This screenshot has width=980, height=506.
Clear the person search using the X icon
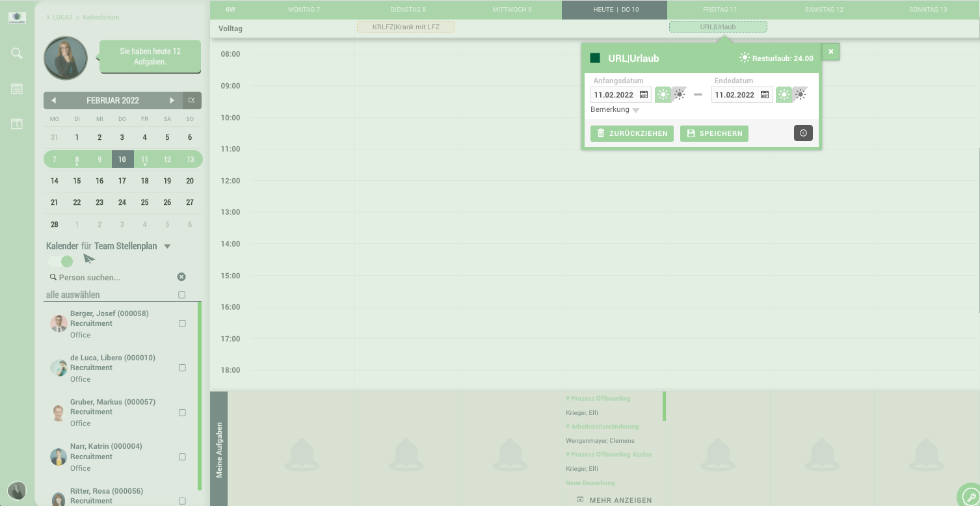[x=181, y=276]
